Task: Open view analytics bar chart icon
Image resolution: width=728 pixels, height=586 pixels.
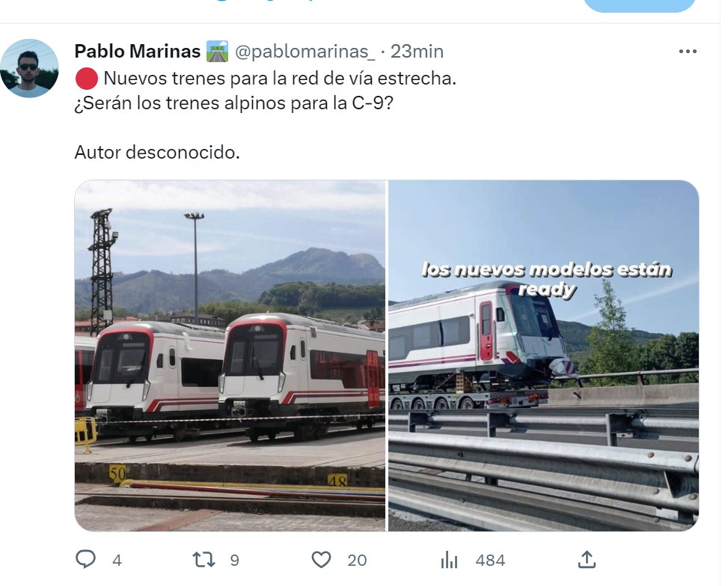Action: [x=449, y=560]
